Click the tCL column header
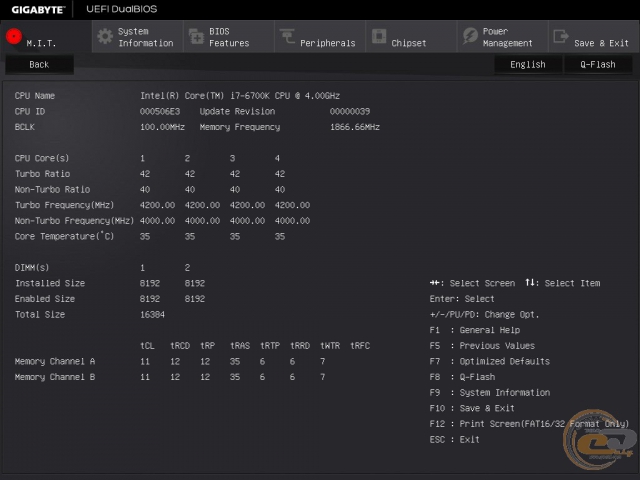The image size is (640, 480). 147,346
